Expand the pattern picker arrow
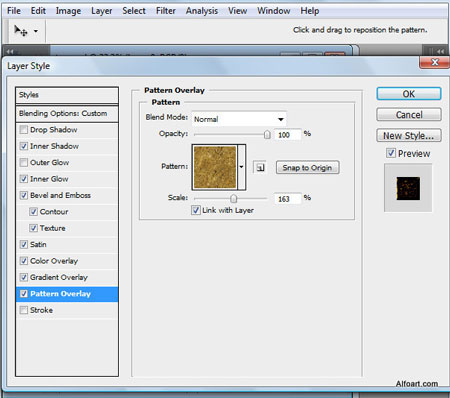The height and width of the screenshot is (398, 450). 241,167
